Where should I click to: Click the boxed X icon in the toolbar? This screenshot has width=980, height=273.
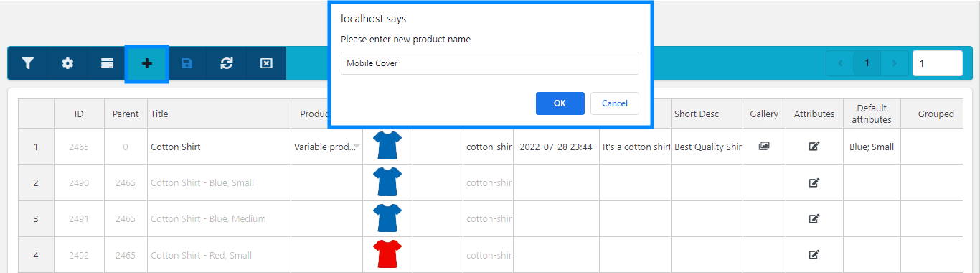[x=266, y=63]
